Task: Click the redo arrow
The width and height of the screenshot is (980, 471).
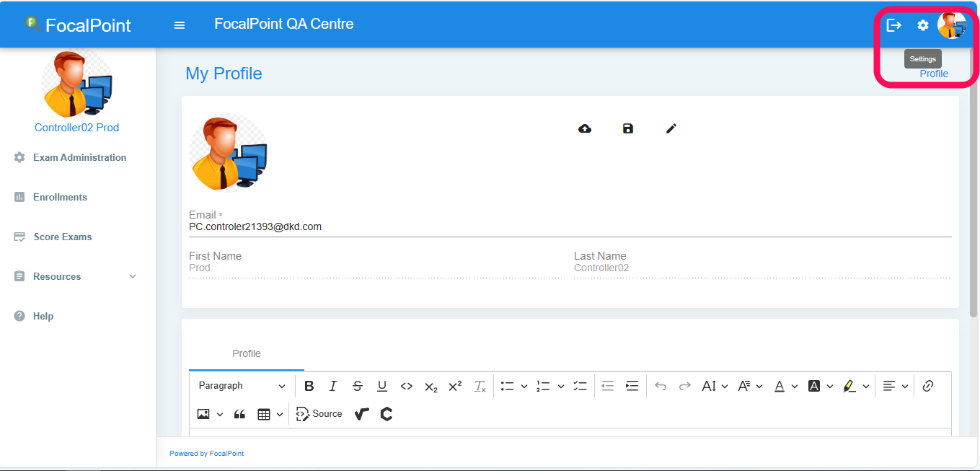Action: tap(685, 386)
